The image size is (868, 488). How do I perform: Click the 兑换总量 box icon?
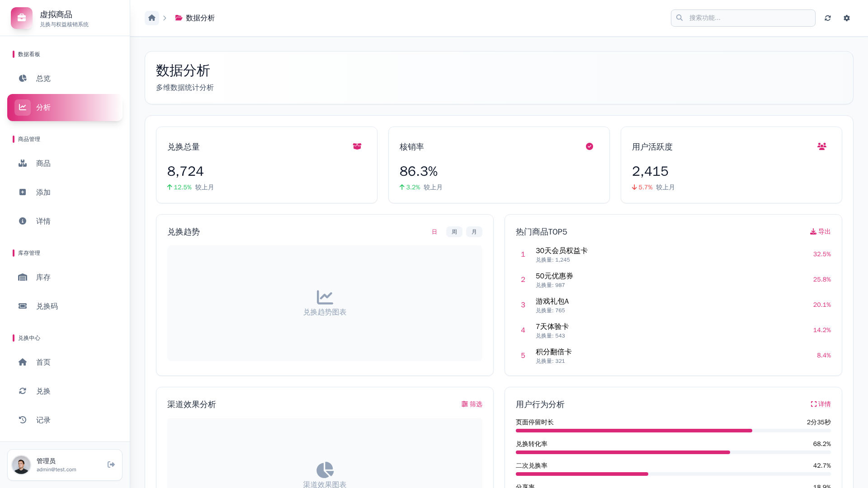[357, 146]
